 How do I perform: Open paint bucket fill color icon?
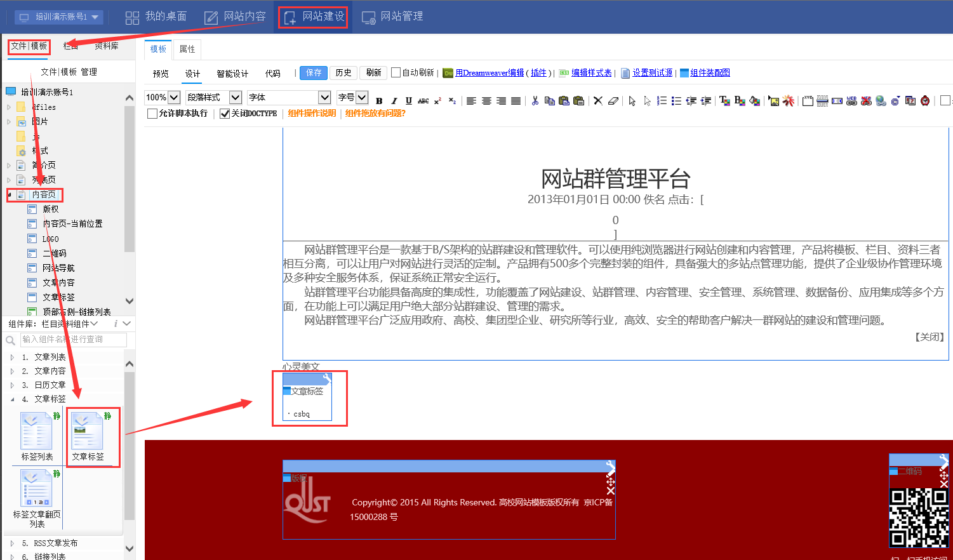(754, 100)
